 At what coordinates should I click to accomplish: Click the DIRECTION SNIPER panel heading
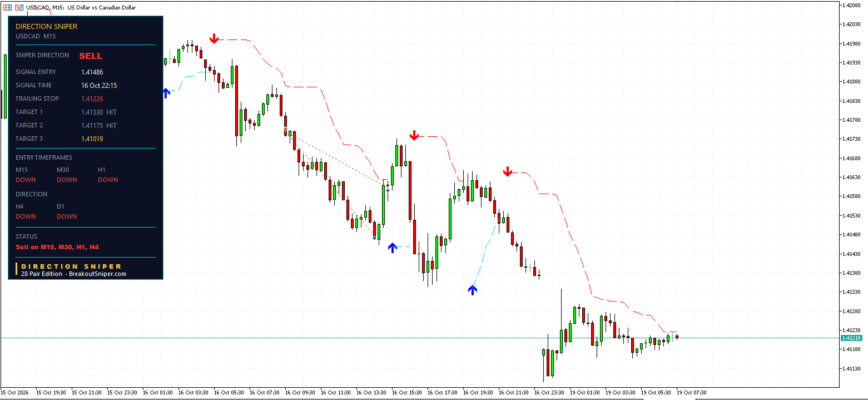47,26
